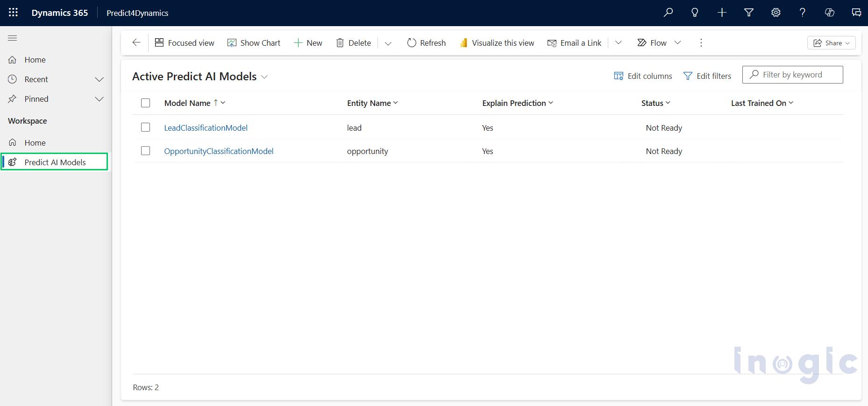
Task: Expand the Recent section in the sidebar
Action: (x=99, y=79)
